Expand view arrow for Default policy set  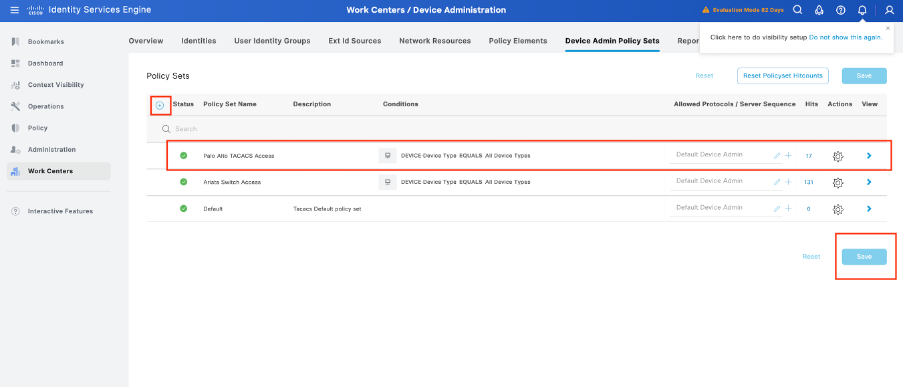click(x=869, y=209)
